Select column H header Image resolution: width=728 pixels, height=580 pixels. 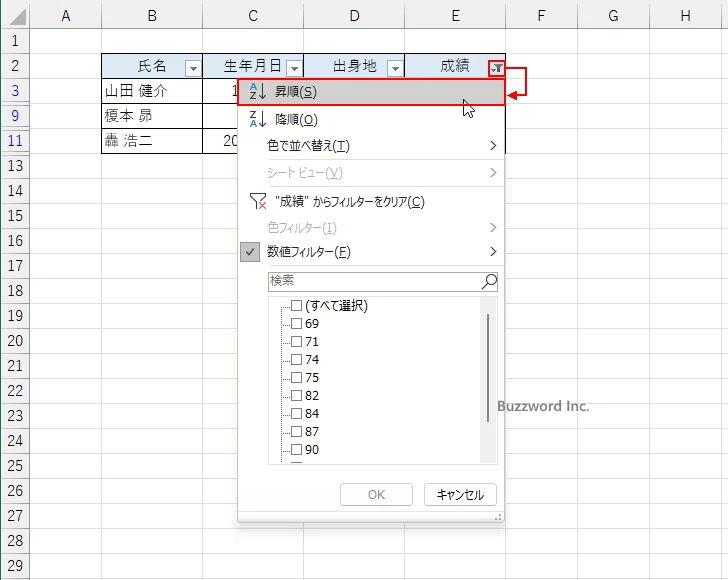pos(686,16)
